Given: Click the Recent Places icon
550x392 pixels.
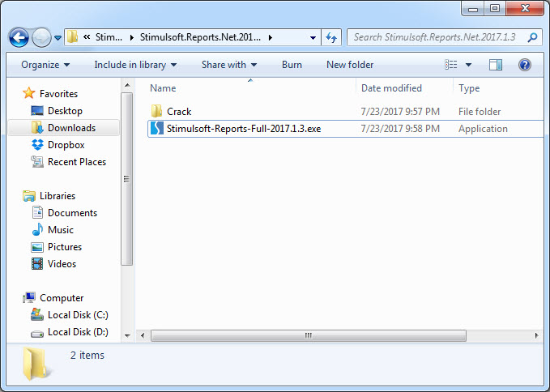Looking at the screenshot, I should click(x=37, y=162).
